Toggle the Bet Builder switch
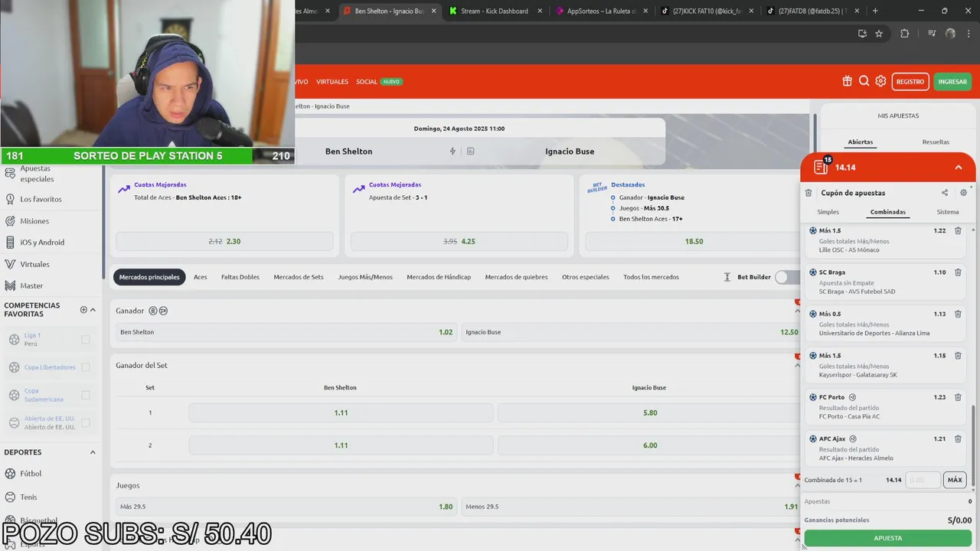 pyautogui.click(x=786, y=277)
